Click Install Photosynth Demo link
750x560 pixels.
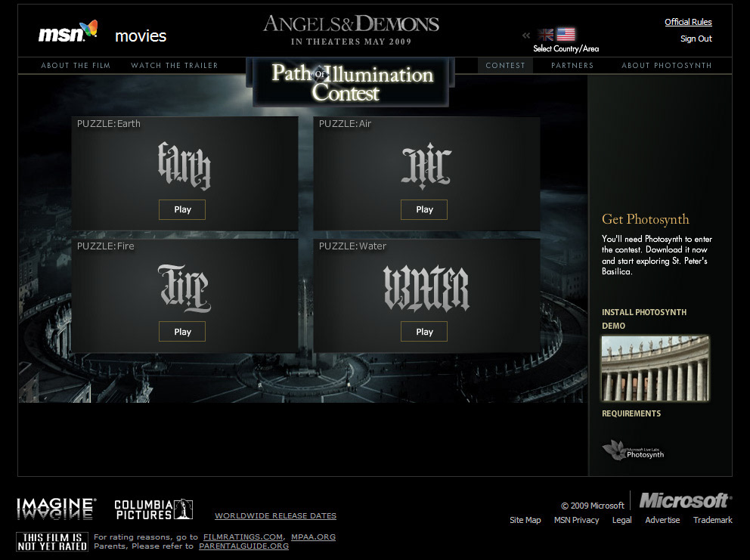point(644,319)
